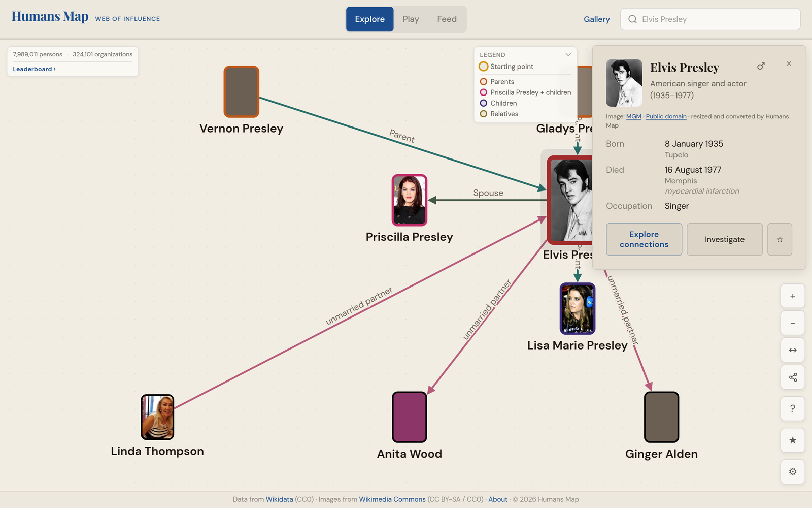Click the Elvis Presley thumbnail in details panel
Image resolution: width=812 pixels, height=508 pixels.
pos(624,83)
